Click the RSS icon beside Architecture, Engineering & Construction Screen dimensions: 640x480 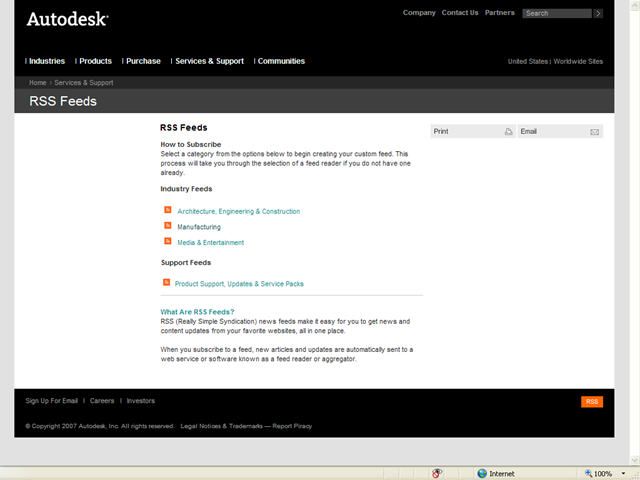click(168, 210)
